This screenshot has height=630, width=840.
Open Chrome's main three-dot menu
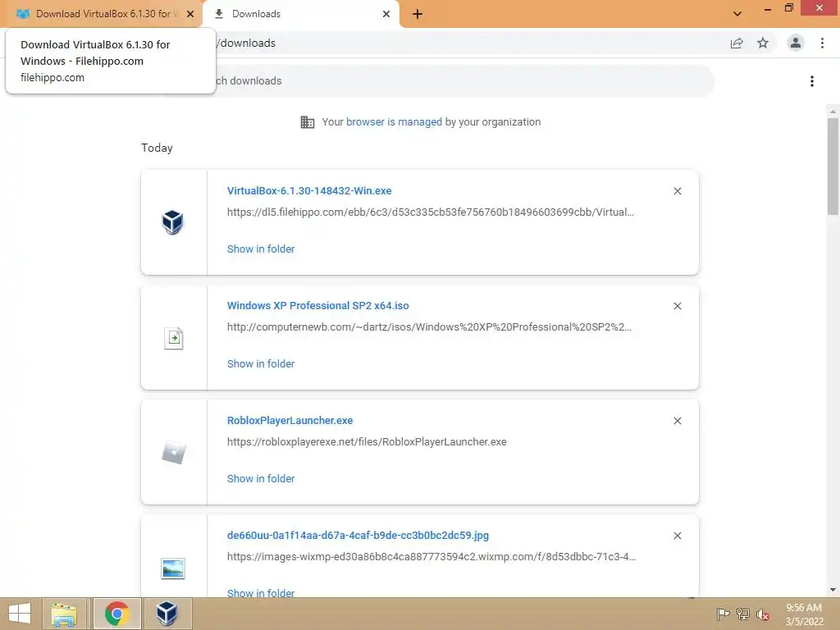coord(822,43)
